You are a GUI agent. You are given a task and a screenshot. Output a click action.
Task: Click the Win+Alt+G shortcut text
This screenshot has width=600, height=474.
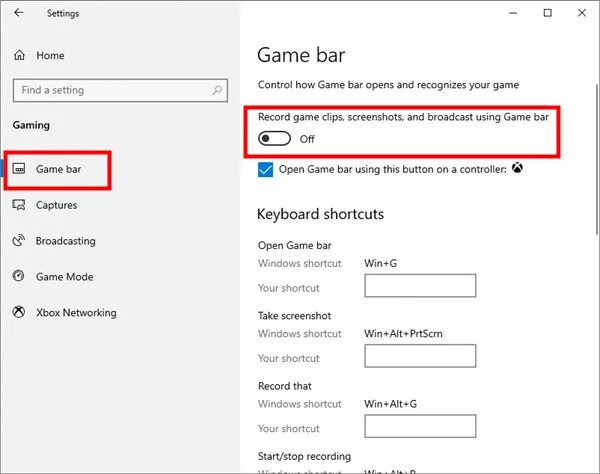coord(390,404)
